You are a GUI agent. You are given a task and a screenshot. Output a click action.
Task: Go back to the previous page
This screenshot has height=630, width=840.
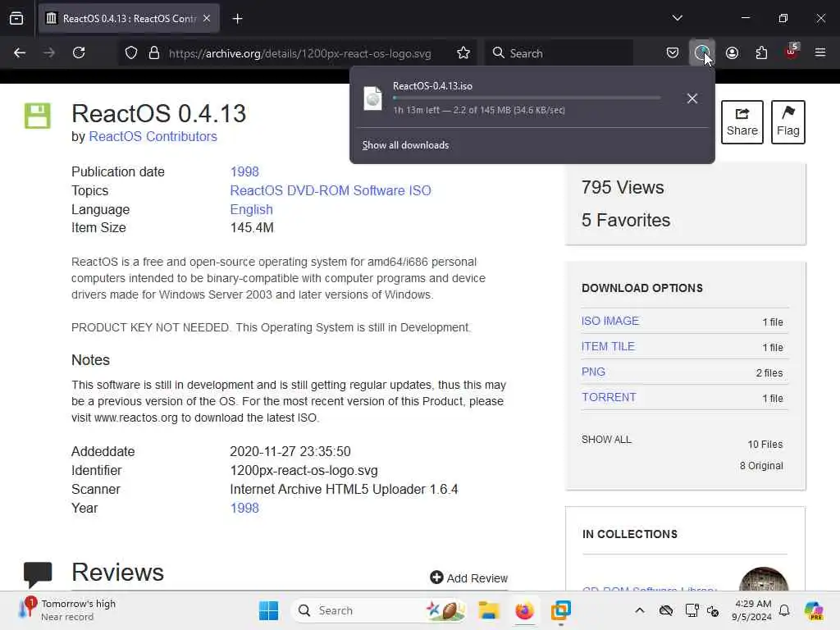point(20,52)
